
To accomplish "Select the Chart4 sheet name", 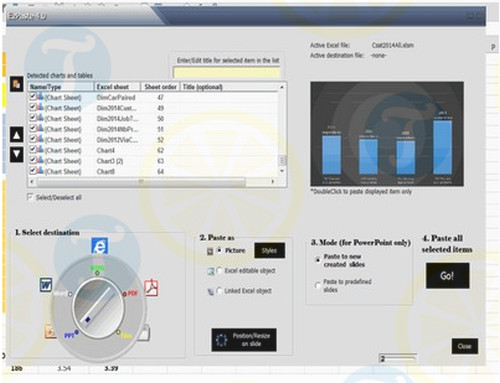I will [x=106, y=150].
